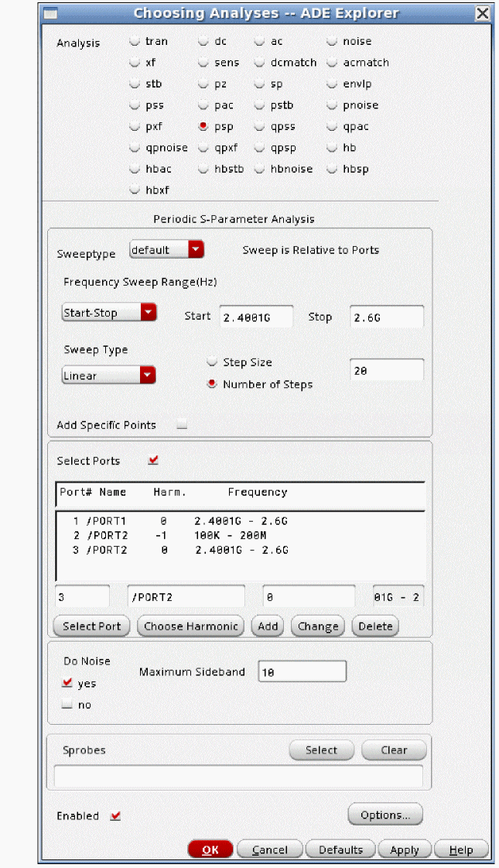Screen dimensions: 499x868
Task: Click the port name field /PORT2
Action: point(186,597)
